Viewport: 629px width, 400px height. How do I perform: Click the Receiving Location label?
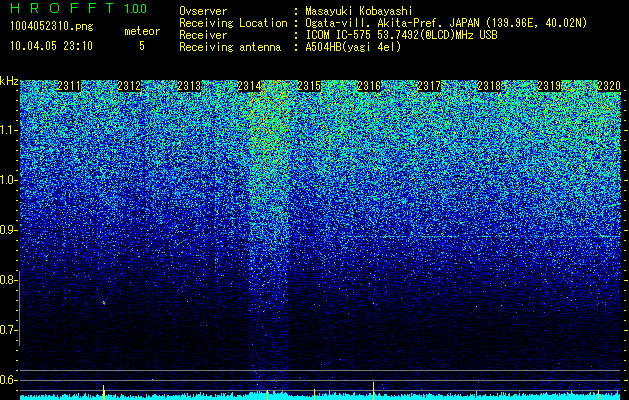coord(233,23)
